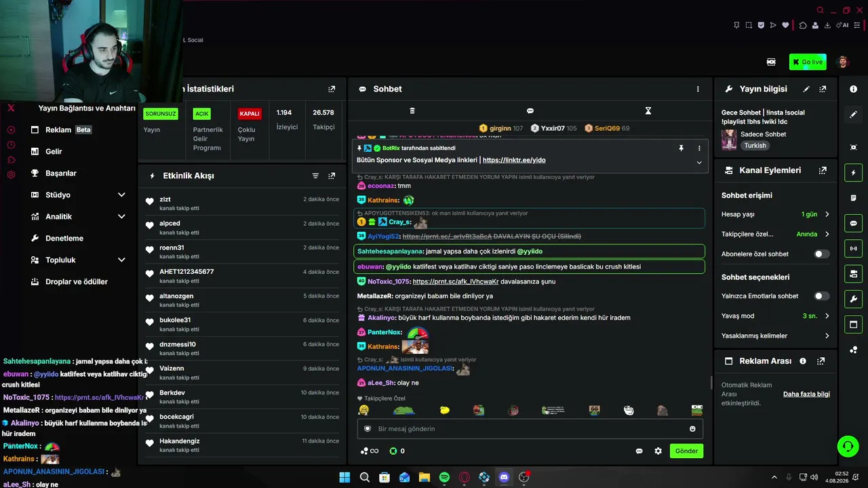Screen dimensions: 868x488
Task: Pop out the Reklam Arası panel
Action: (821, 361)
